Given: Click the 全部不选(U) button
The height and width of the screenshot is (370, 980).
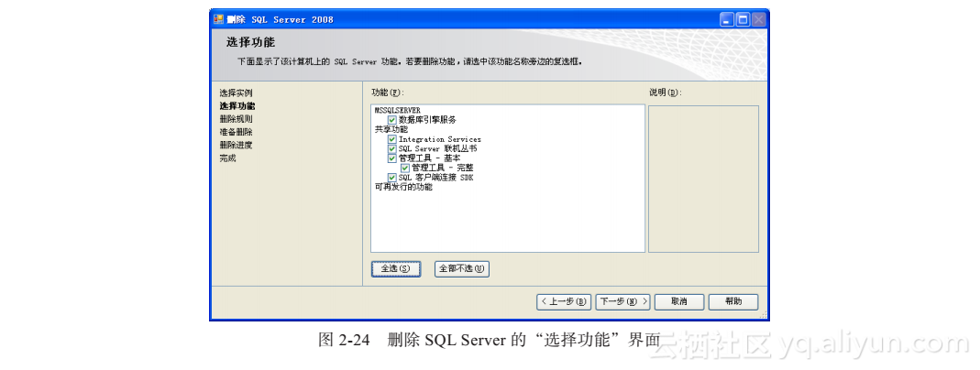Looking at the screenshot, I should 462,269.
